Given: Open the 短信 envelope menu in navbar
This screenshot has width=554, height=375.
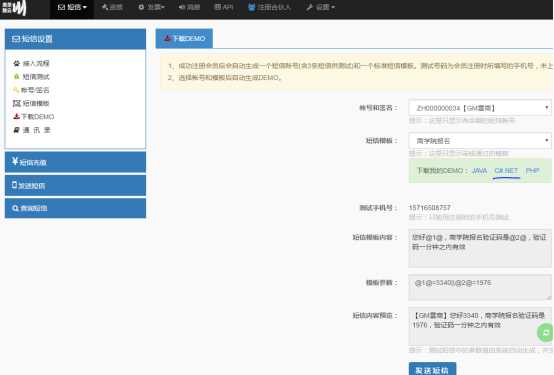Looking at the screenshot, I should (x=72, y=7).
